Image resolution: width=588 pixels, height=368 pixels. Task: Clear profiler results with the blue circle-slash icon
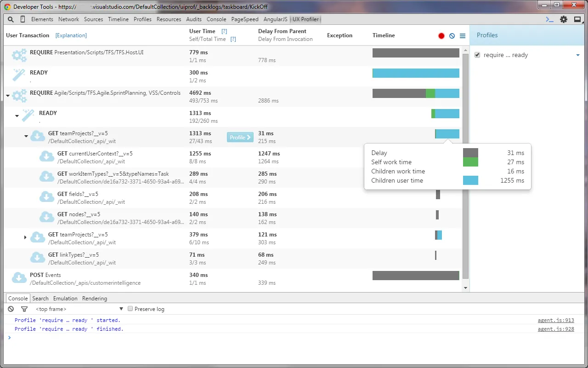point(452,36)
